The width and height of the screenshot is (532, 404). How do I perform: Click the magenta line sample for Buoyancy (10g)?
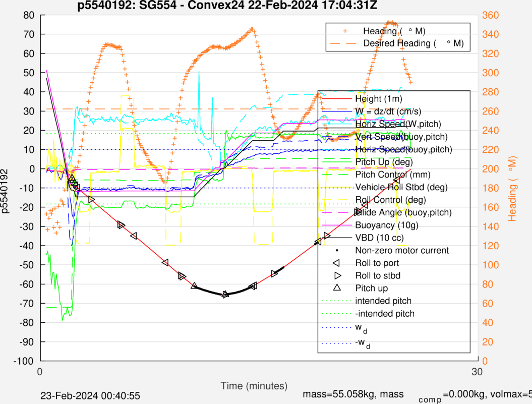[x=337, y=225]
